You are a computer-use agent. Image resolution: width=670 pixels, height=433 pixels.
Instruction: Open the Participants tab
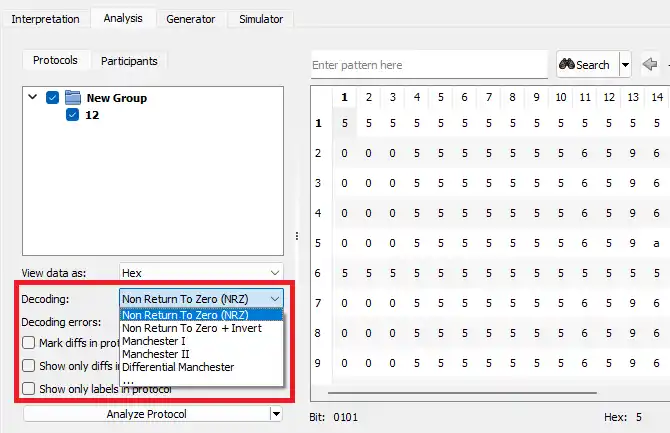pyautogui.click(x=129, y=61)
